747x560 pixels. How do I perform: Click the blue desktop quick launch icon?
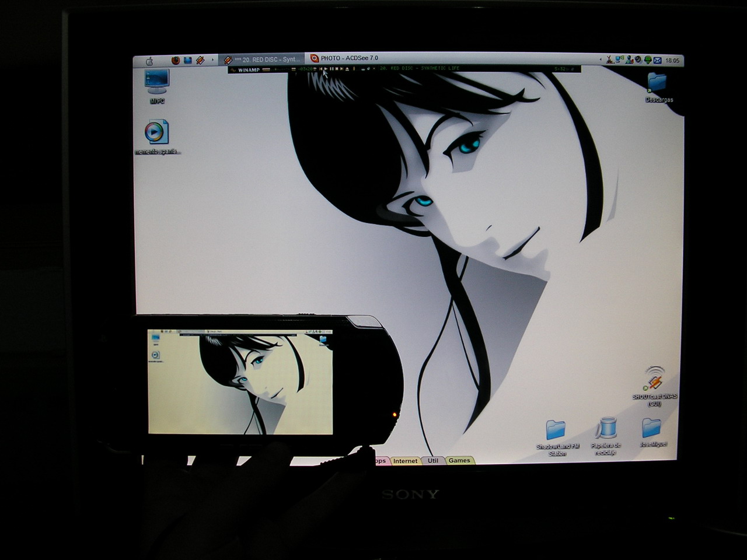click(x=188, y=60)
